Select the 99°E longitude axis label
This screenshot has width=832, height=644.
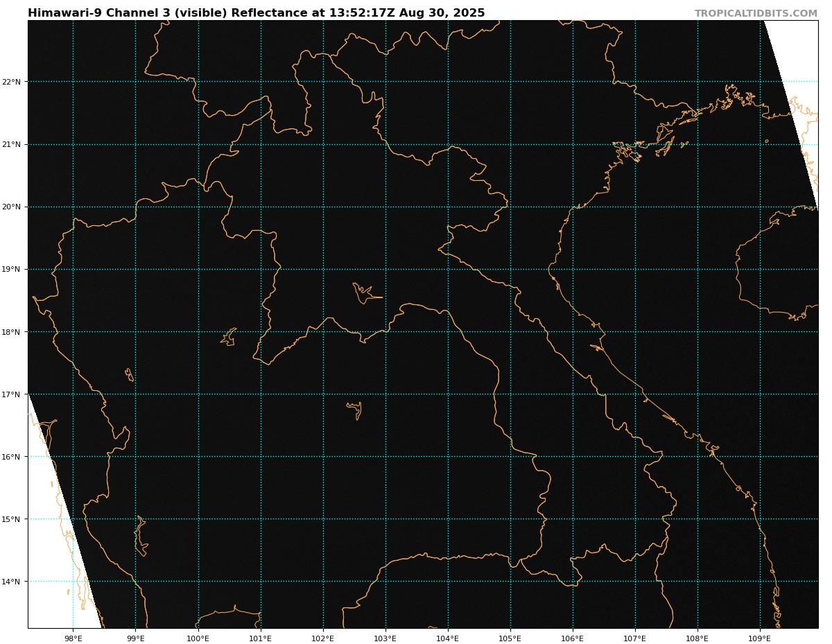[x=135, y=638]
